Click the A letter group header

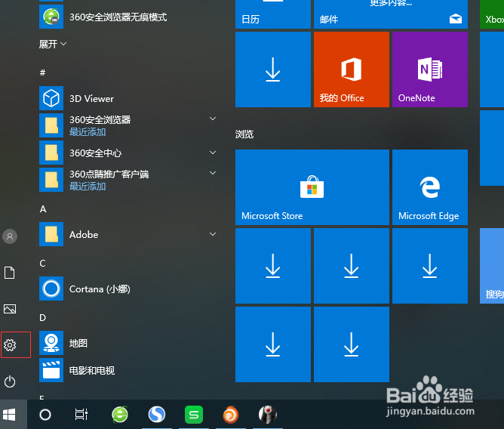point(43,209)
